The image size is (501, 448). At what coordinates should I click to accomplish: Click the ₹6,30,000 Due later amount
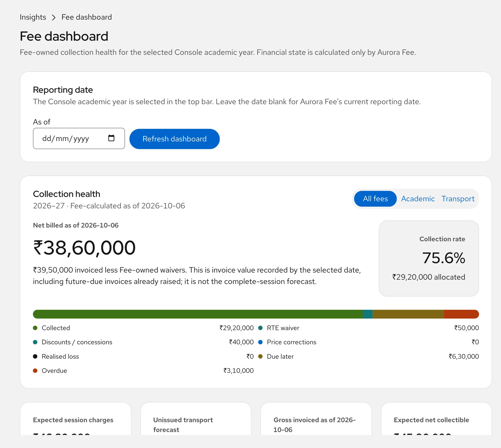click(464, 356)
